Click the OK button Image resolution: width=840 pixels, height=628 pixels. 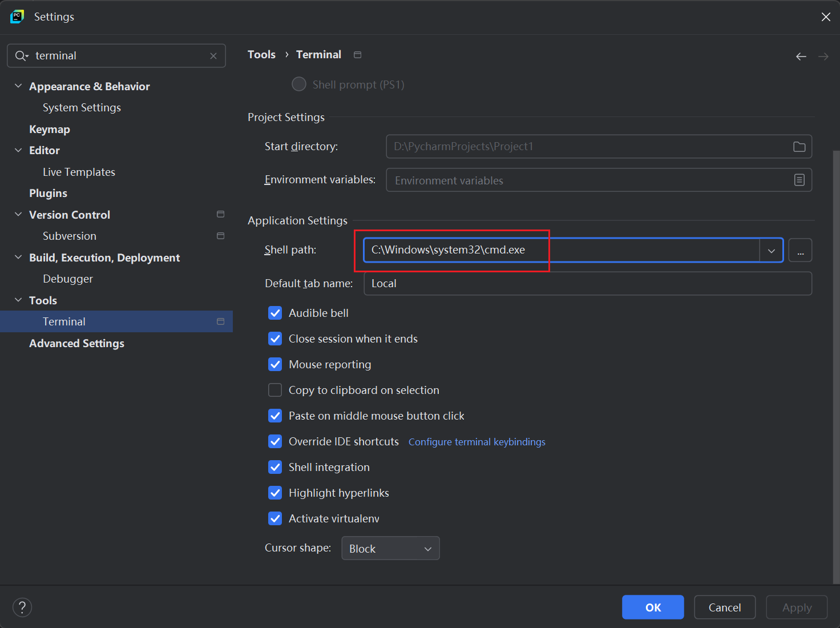tap(653, 607)
